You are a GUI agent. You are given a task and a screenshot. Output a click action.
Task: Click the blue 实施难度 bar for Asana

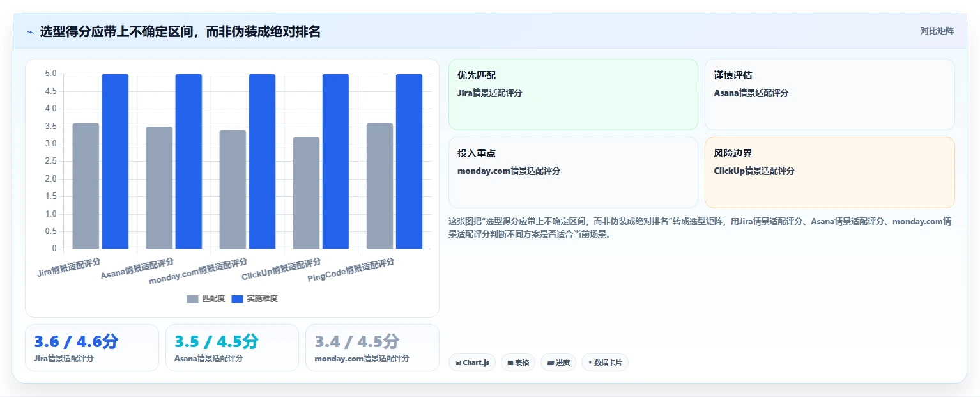coord(188,161)
